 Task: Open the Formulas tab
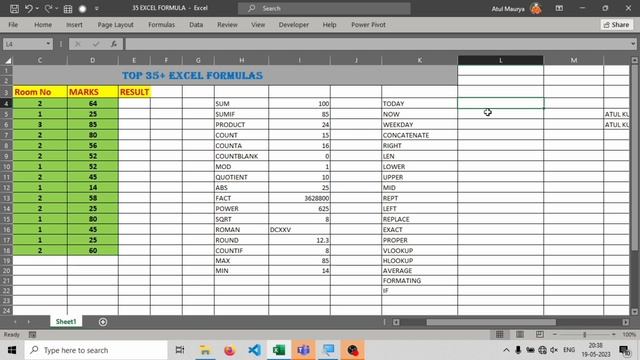click(161, 24)
